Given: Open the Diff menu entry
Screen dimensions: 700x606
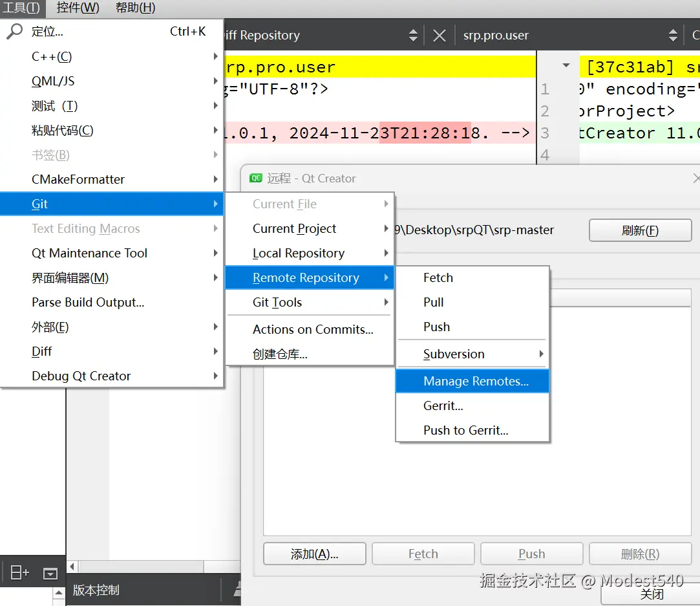Looking at the screenshot, I should 112,351.
